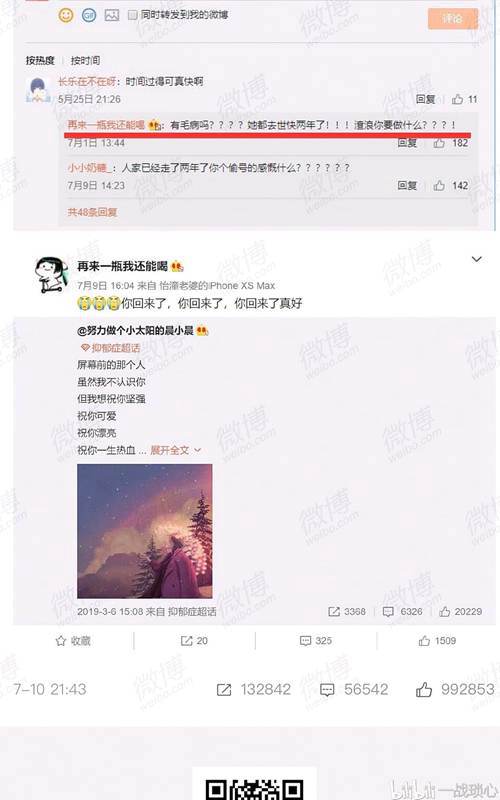Repost using the share icon with 20
Viewport: 500px width, 800px height.
194,641
